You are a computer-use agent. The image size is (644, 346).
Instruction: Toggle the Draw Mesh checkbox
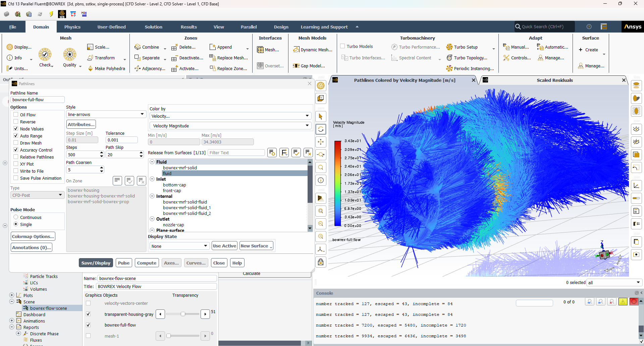tap(16, 143)
